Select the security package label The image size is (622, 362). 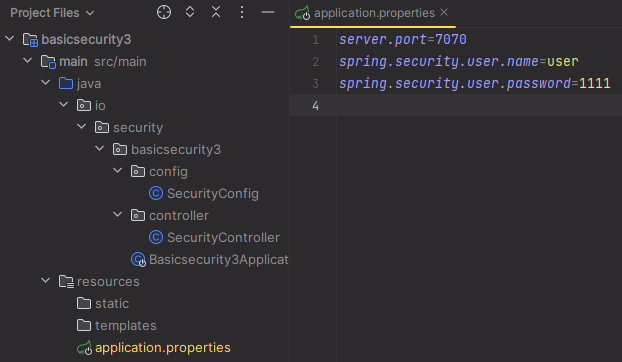pyautogui.click(x=138, y=128)
